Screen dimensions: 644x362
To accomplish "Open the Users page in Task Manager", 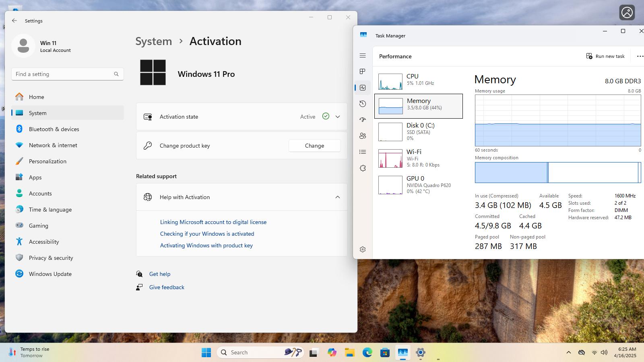I will (363, 136).
